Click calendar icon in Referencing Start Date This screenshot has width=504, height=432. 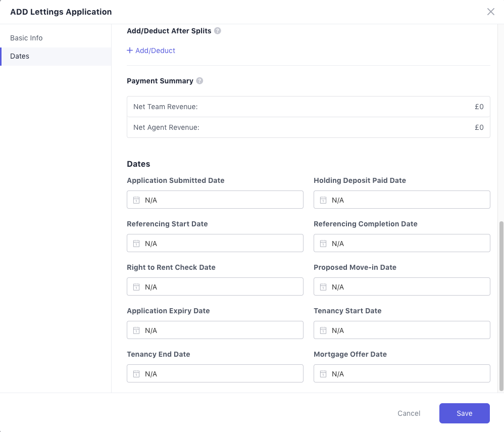[x=136, y=244]
